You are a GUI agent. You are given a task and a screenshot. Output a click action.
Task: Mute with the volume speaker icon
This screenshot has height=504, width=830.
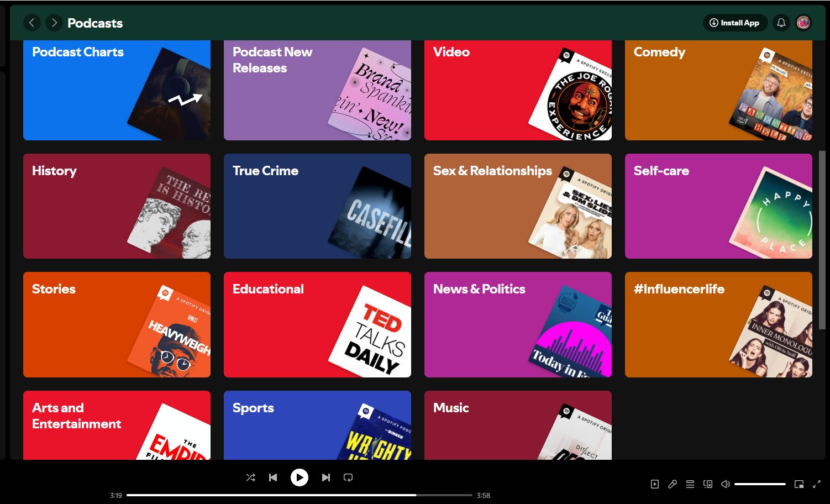point(726,484)
